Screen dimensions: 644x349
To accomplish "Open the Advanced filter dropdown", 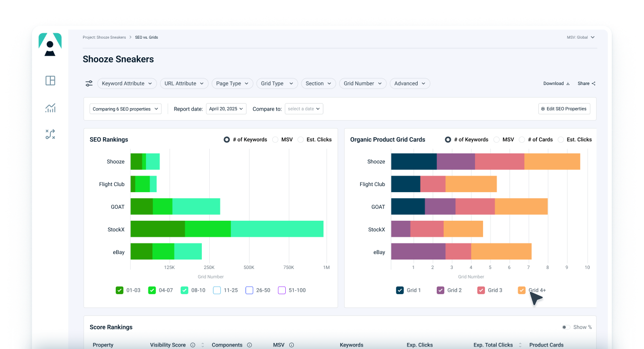I will point(410,83).
